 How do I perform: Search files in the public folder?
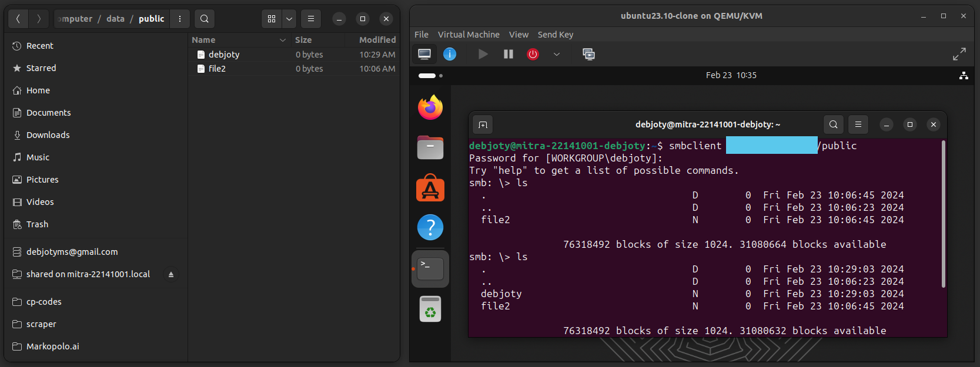(204, 19)
